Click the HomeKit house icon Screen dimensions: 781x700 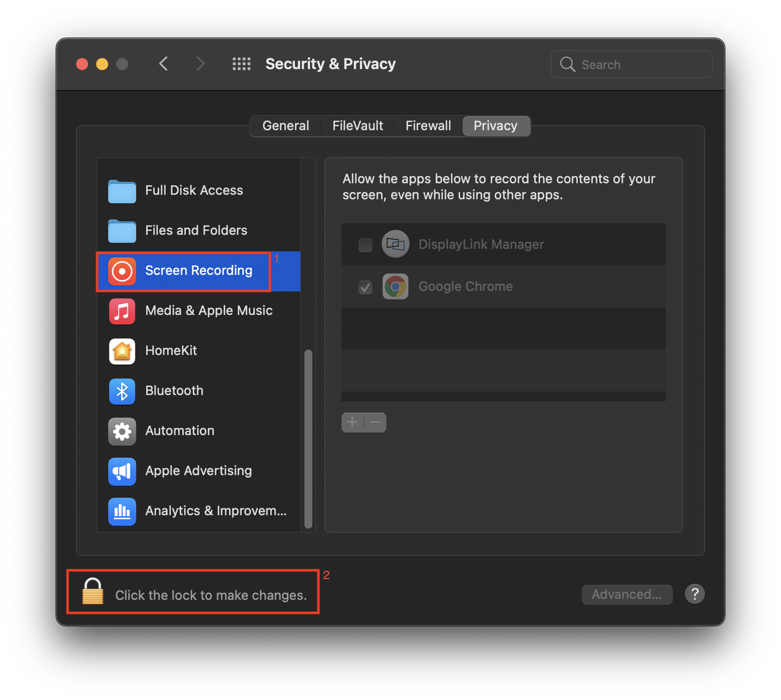(121, 351)
